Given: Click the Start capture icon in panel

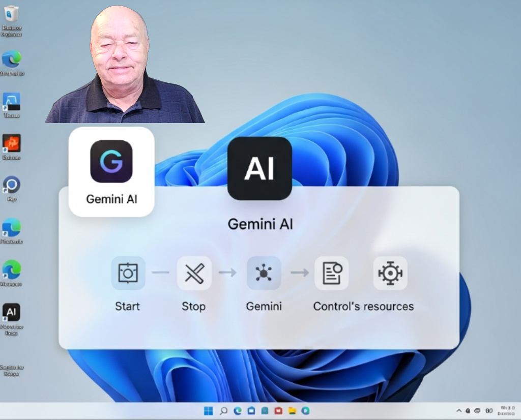Looking at the screenshot, I should (128, 273).
